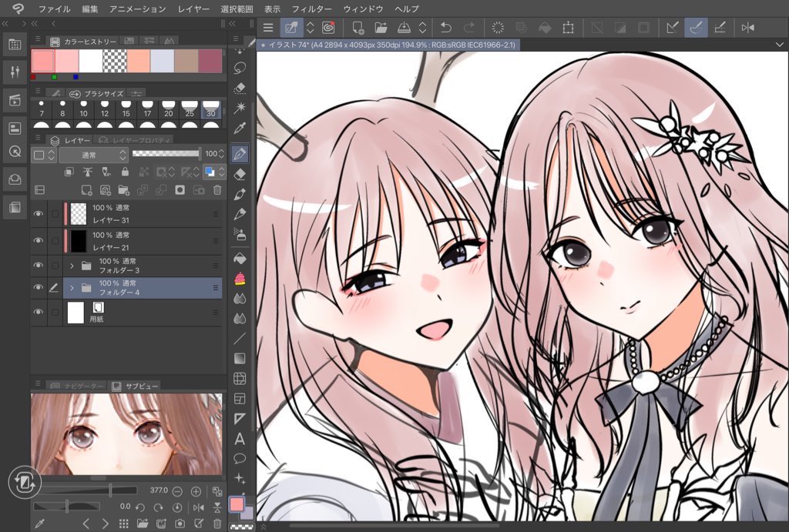
Task: Open the save options up-down arrows
Action: (423, 27)
